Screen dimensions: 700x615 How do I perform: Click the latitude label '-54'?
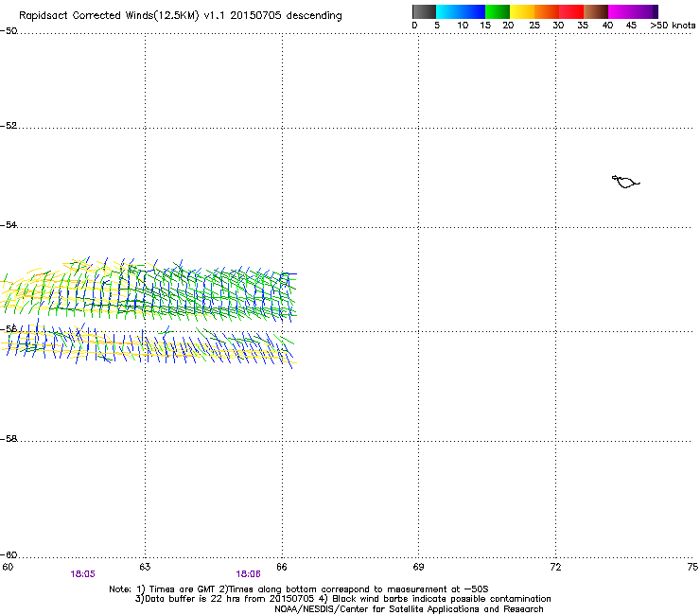(x=9, y=224)
